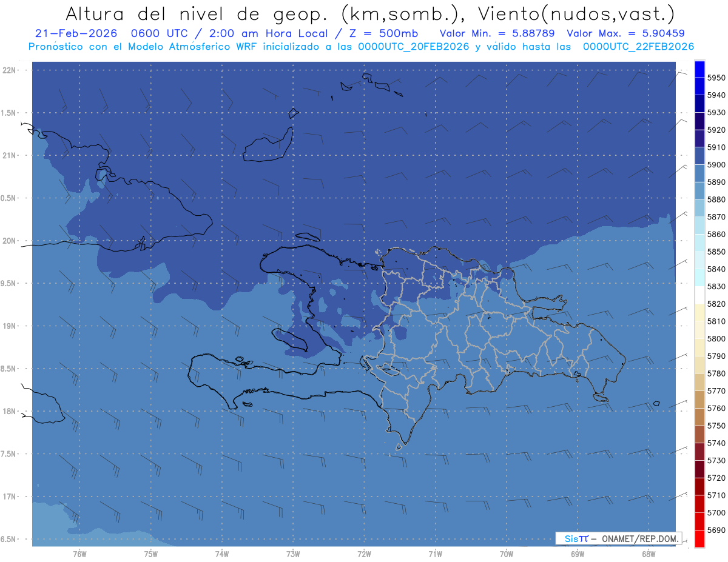Click the 5950 legend value

(716, 78)
